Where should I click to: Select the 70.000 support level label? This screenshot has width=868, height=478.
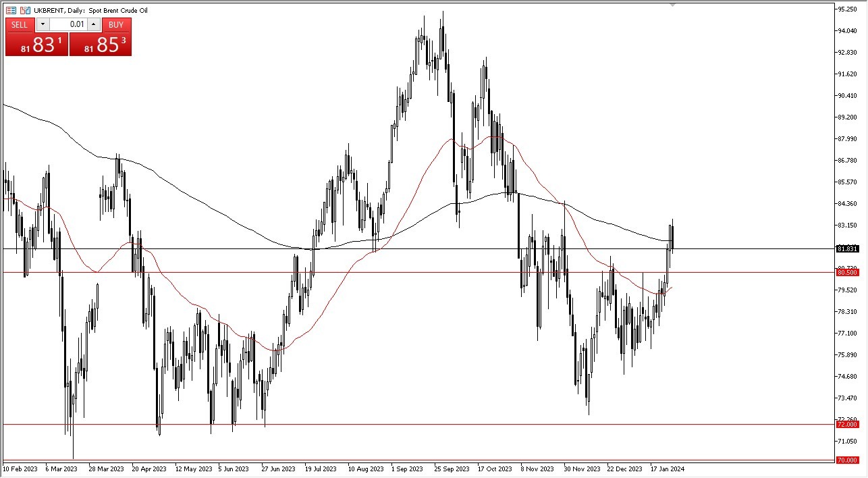[x=849, y=460]
